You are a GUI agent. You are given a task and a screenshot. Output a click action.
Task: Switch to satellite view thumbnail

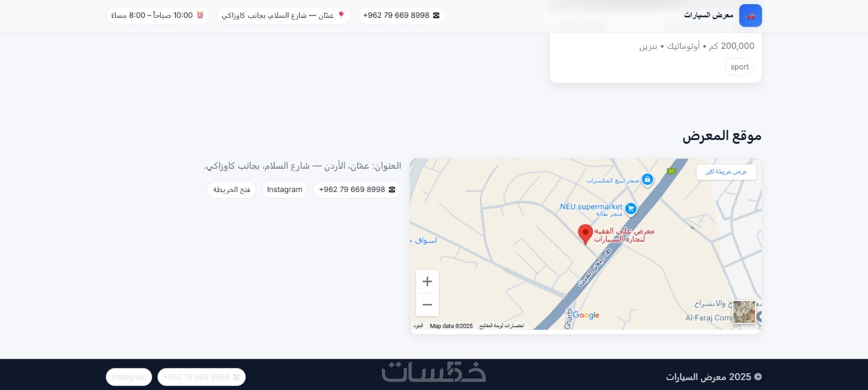click(x=744, y=312)
